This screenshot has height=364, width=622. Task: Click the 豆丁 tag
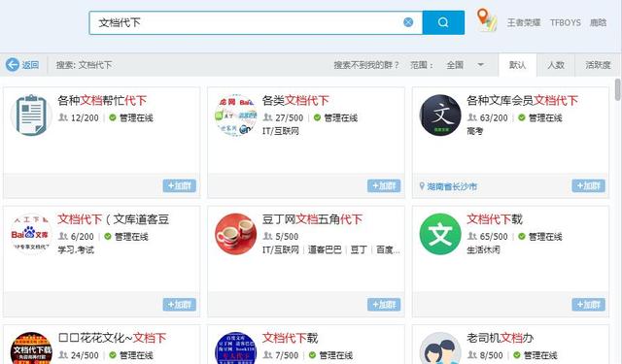click(359, 249)
